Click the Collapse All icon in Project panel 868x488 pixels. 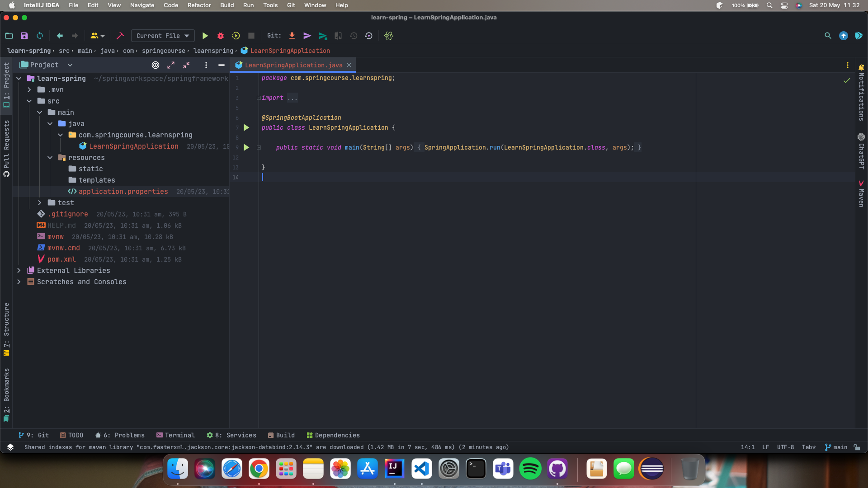pos(186,65)
